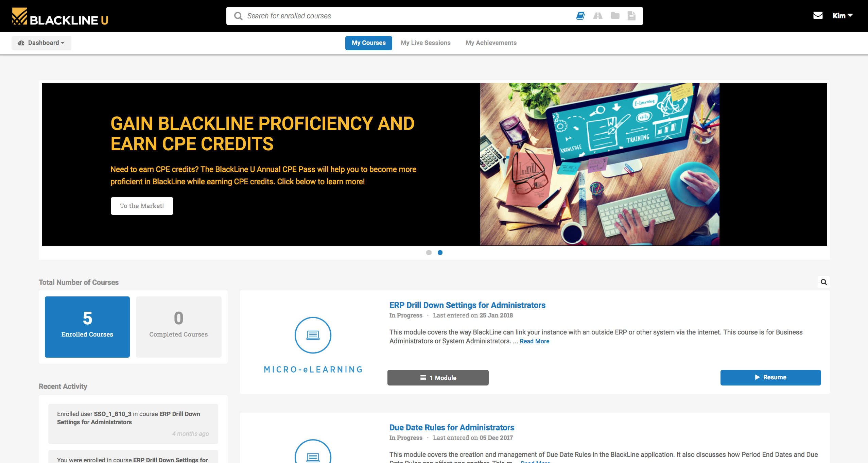The height and width of the screenshot is (463, 868).
Task: Select the My Live Sessions tab
Action: [426, 42]
